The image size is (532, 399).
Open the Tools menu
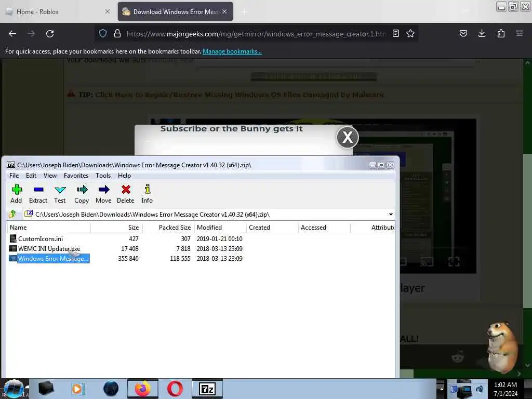tap(103, 176)
